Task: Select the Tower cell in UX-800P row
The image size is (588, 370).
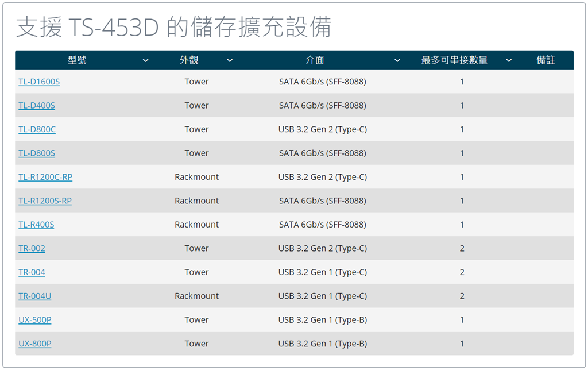Action: click(196, 344)
